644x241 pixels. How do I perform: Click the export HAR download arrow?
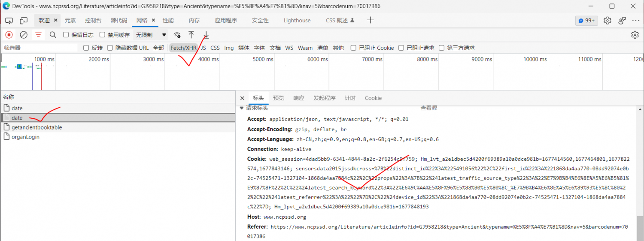pyautogui.click(x=206, y=35)
